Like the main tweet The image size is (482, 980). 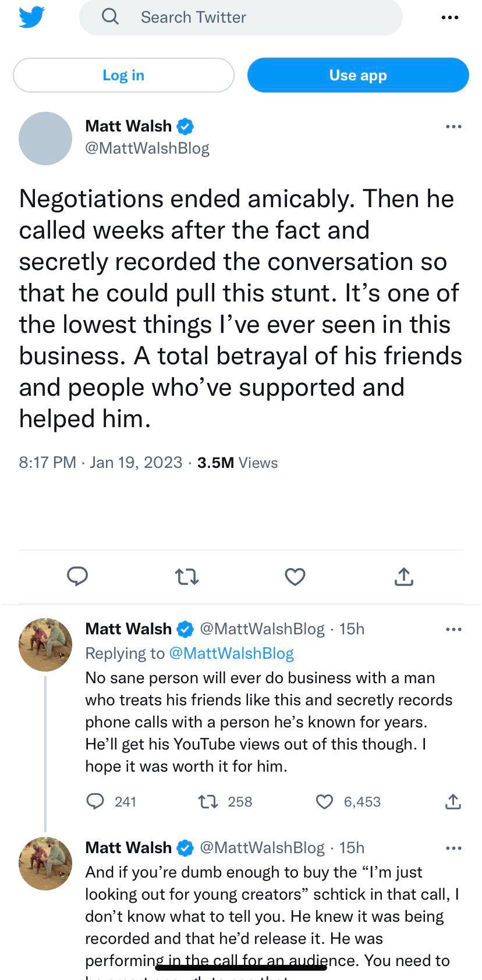(x=295, y=577)
